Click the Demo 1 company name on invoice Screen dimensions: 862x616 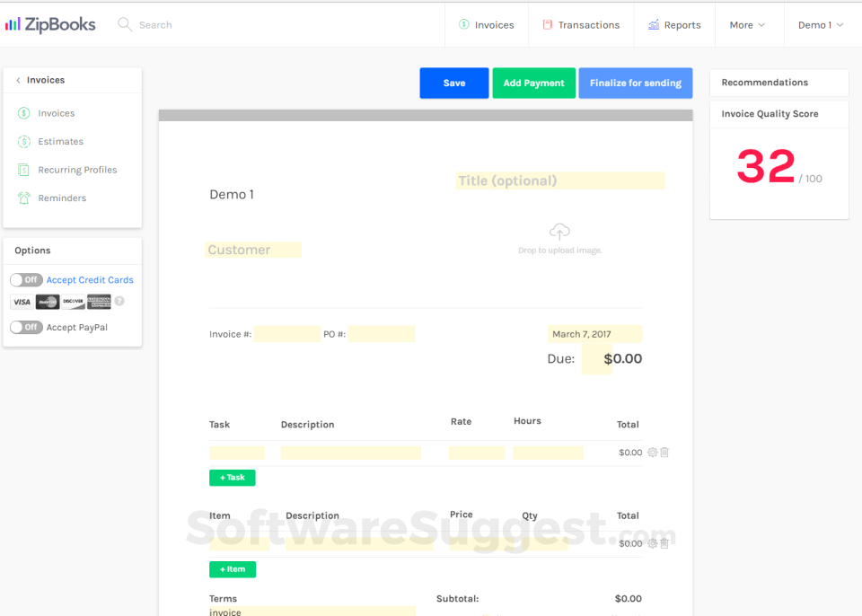tap(232, 195)
